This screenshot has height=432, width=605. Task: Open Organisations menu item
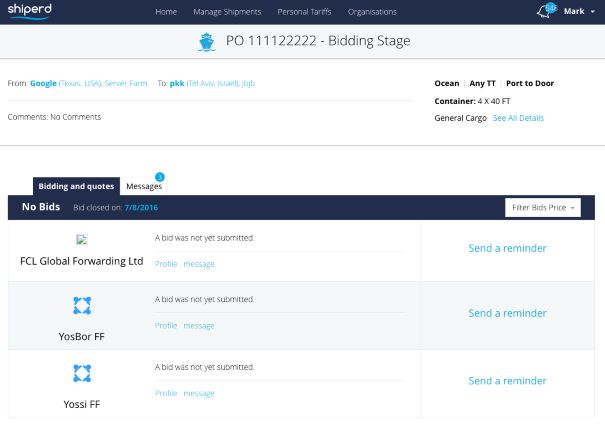372,12
